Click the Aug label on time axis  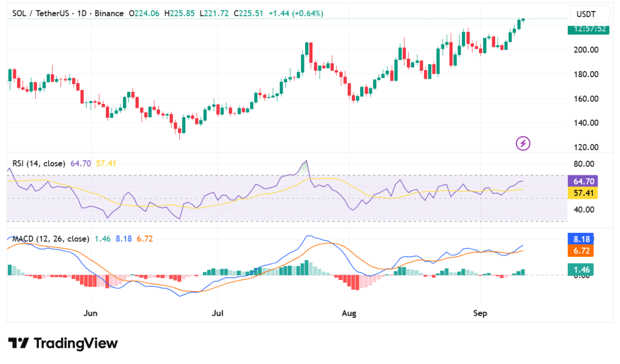(x=349, y=313)
